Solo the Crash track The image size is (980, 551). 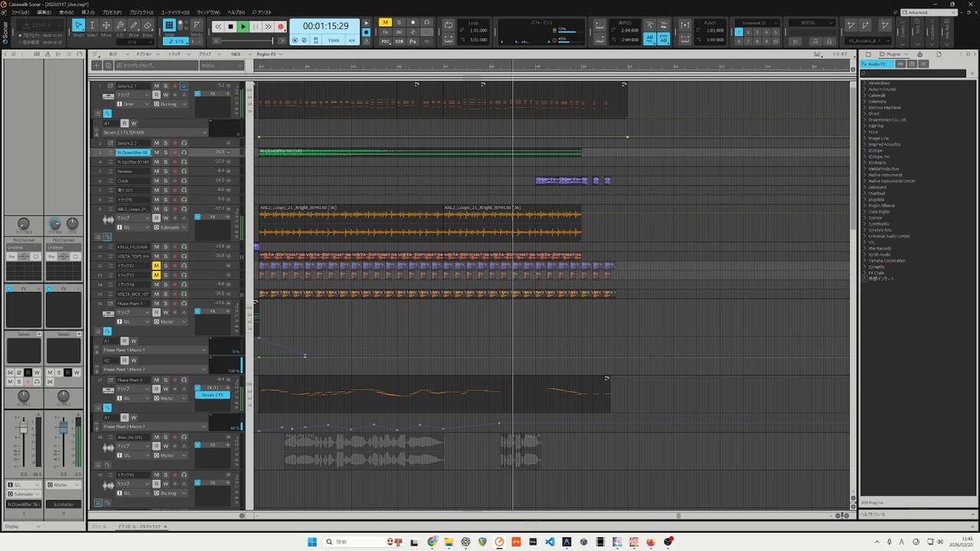165,181
